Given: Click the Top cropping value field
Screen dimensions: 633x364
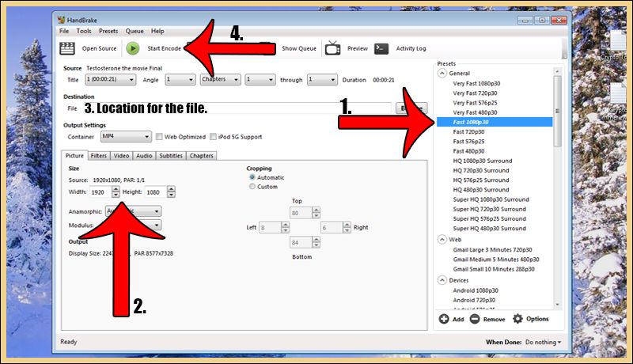Looking at the screenshot, I should [x=301, y=213].
